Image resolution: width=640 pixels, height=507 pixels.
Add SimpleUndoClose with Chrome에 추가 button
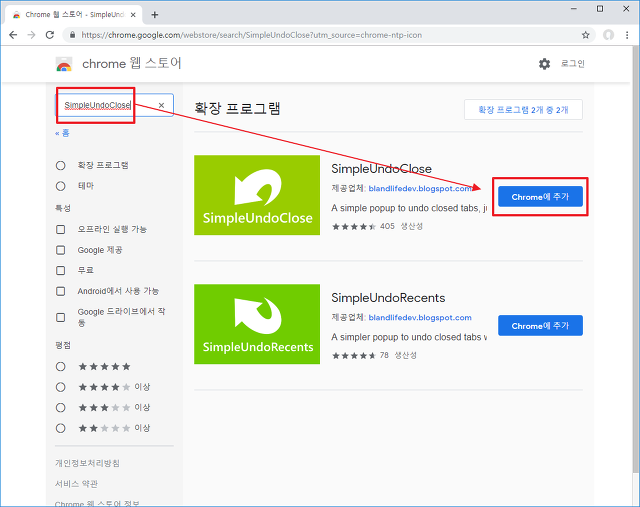click(x=540, y=197)
